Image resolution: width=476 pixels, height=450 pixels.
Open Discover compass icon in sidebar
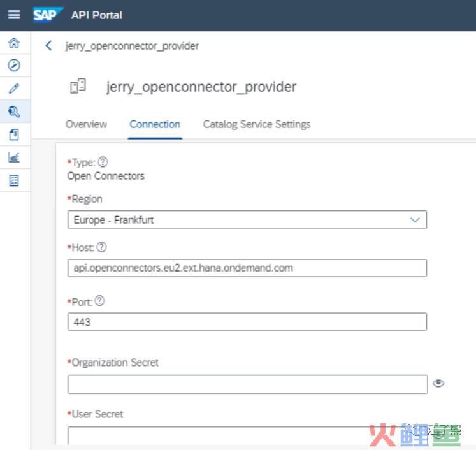tap(14, 65)
